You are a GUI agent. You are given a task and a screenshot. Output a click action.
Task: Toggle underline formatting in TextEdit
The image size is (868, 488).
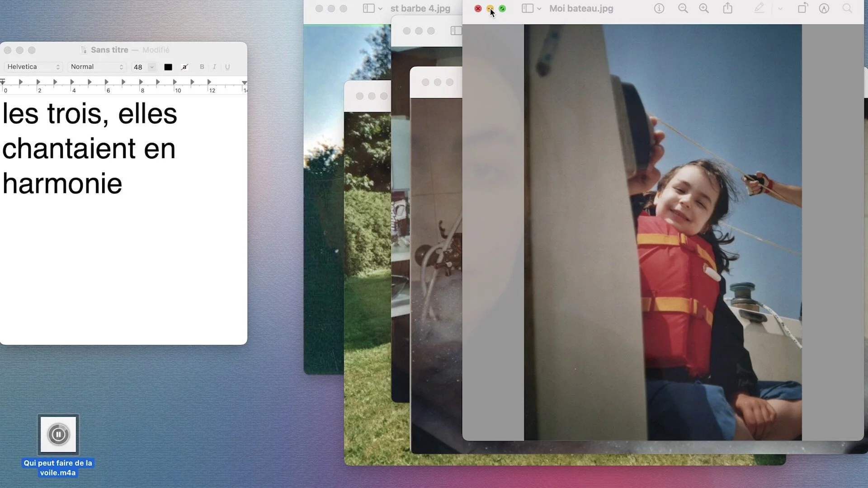(x=227, y=67)
